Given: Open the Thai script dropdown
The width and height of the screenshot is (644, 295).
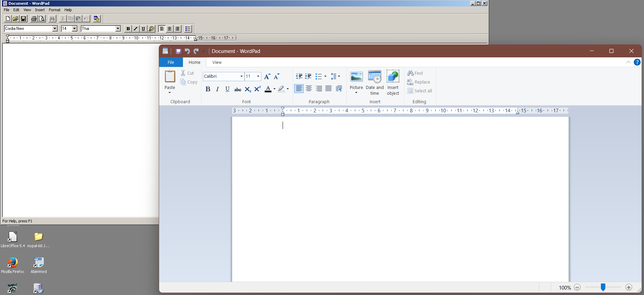Looking at the screenshot, I should point(118,29).
